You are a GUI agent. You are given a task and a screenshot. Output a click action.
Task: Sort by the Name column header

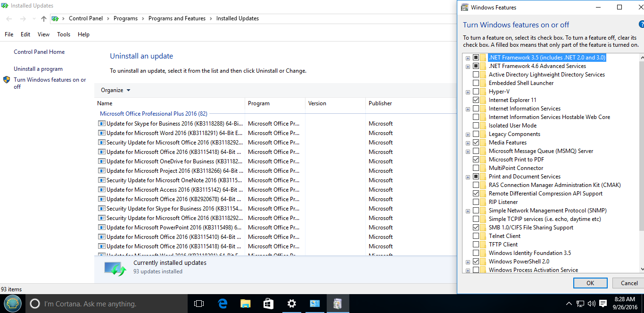point(170,103)
